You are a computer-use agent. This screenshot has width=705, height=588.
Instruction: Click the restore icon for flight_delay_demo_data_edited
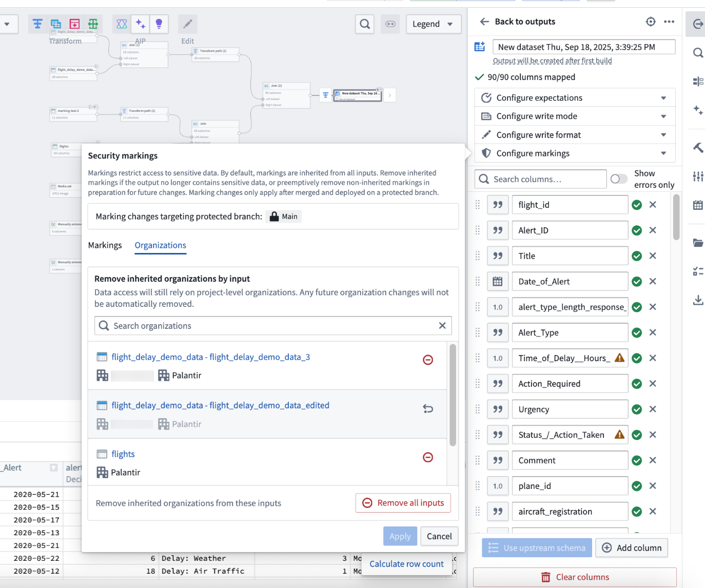(427, 409)
